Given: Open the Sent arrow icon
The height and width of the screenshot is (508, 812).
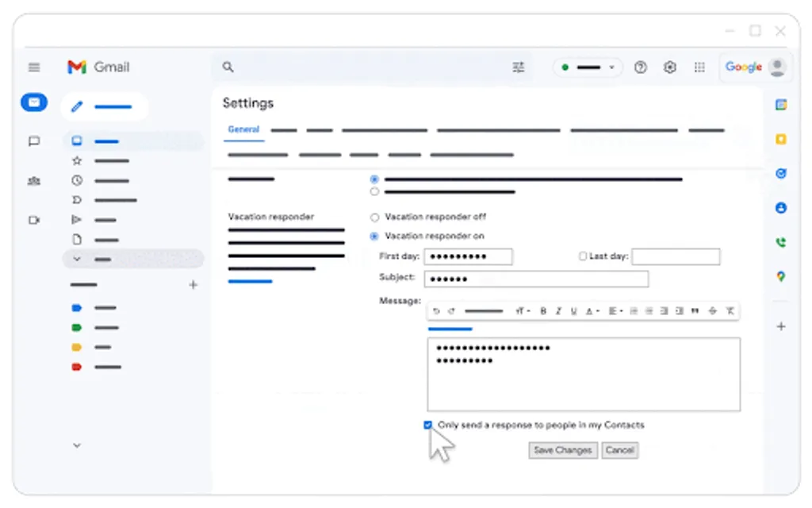Looking at the screenshot, I should (77, 220).
